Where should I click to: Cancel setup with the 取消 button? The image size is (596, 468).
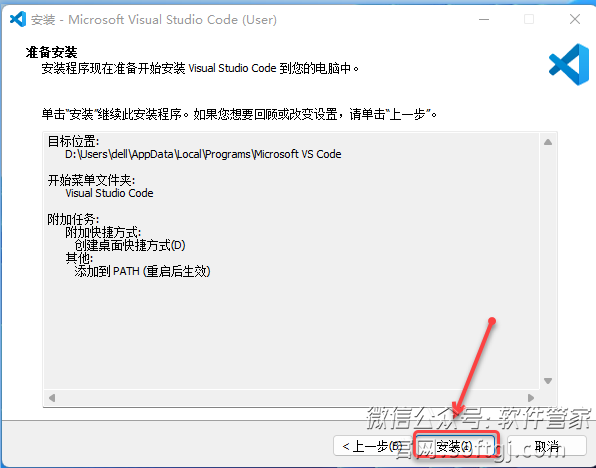[547, 446]
